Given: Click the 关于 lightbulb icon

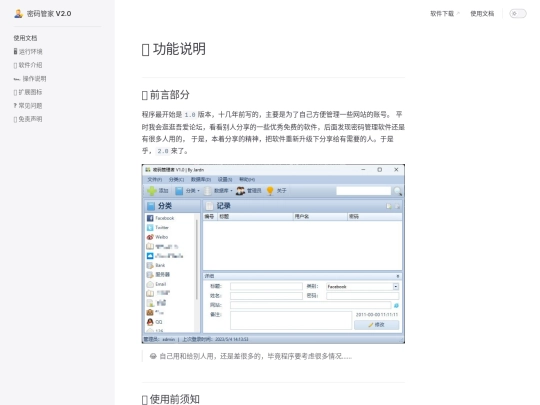Looking at the screenshot, I should point(270,190).
